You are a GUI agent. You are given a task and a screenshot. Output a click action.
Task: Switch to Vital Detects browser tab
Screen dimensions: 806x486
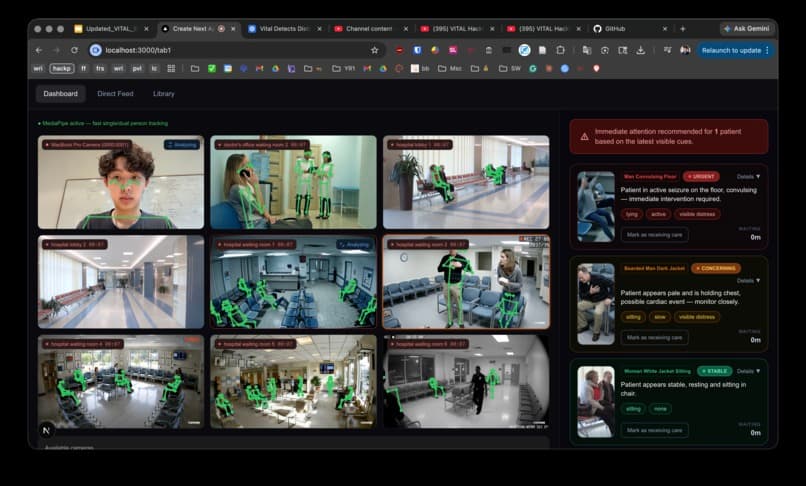[284, 29]
